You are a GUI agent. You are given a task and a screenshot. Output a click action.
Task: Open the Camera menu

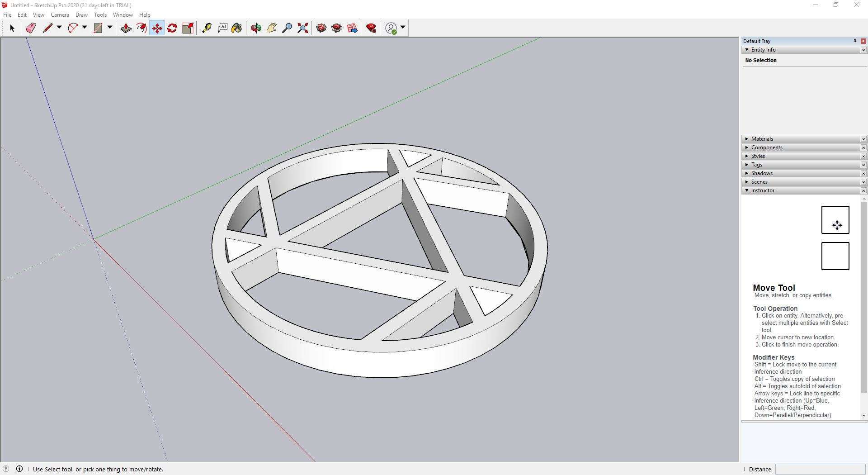[60, 15]
